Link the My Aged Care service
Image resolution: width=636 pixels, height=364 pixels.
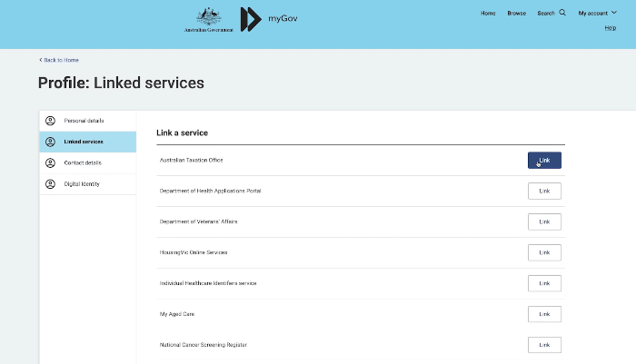tap(544, 314)
